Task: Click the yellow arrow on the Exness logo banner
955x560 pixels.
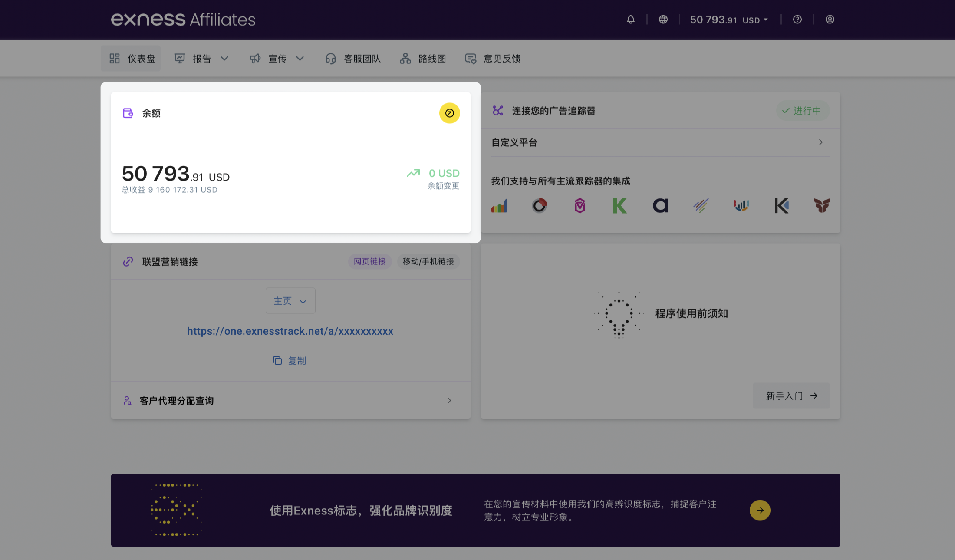Action: pos(760,511)
